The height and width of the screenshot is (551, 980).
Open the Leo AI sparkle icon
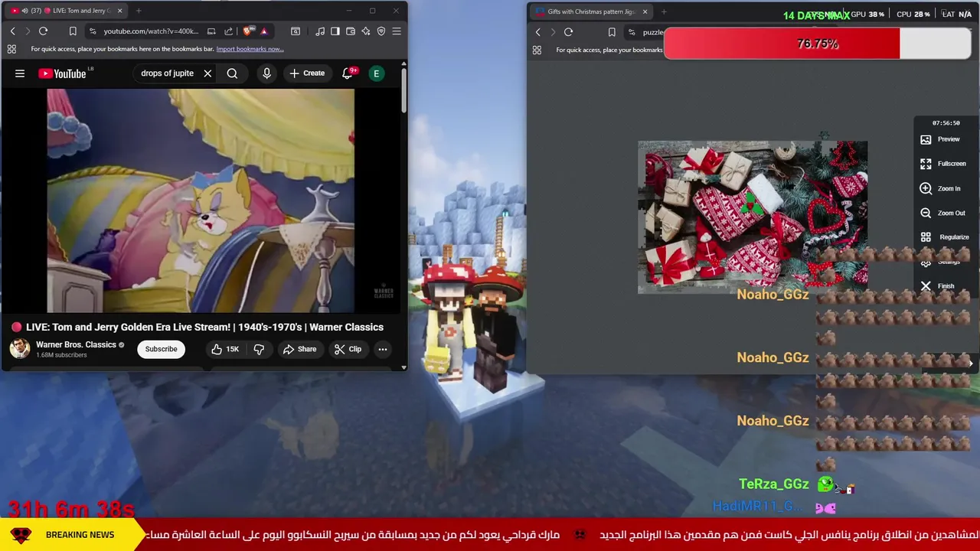[366, 31]
